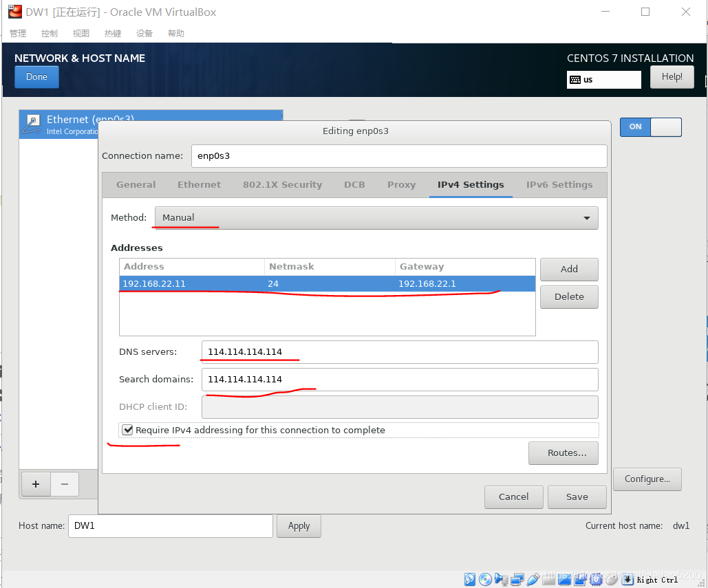This screenshot has width=708, height=588.
Task: Click the Configure... button
Action: click(x=647, y=479)
